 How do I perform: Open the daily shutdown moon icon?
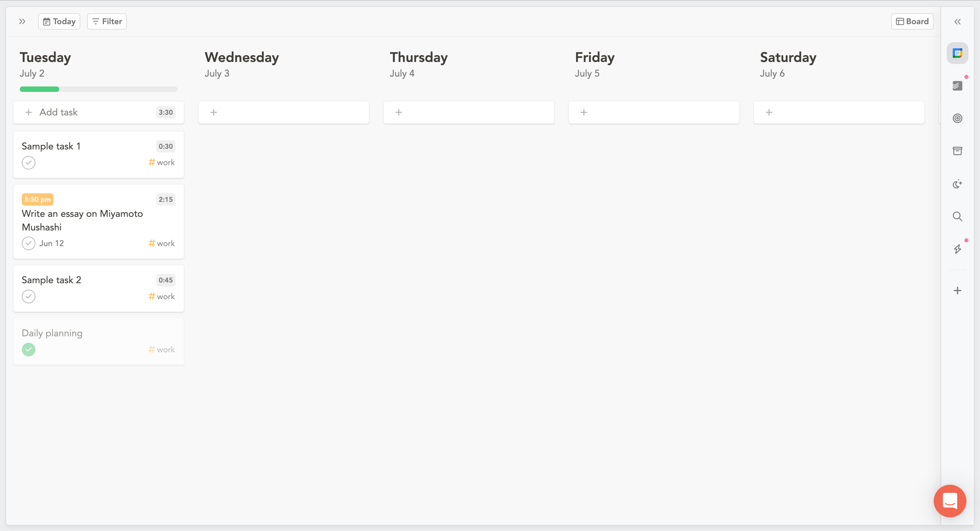pyautogui.click(x=957, y=184)
